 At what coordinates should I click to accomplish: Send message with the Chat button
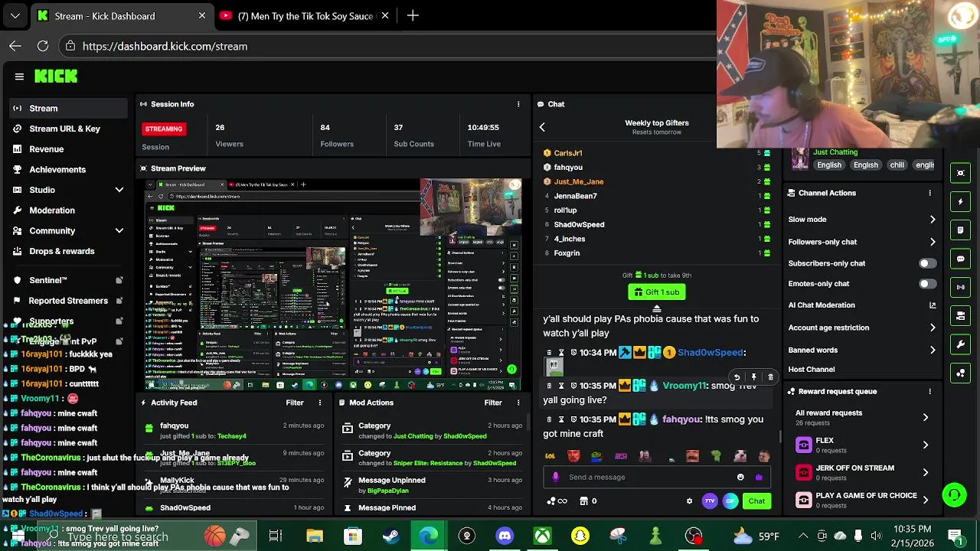(x=756, y=501)
